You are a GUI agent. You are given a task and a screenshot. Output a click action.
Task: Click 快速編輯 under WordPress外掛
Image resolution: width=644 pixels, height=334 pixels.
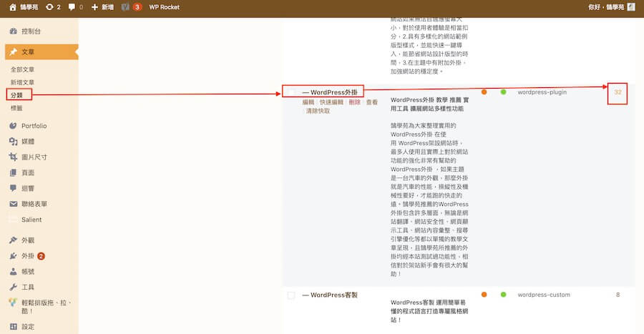point(331,103)
